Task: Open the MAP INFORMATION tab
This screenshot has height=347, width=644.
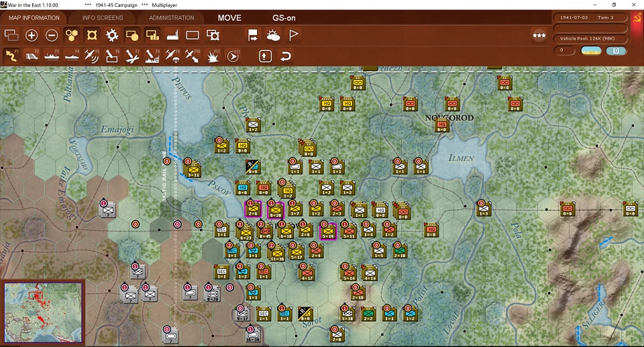Action: pyautogui.click(x=34, y=18)
